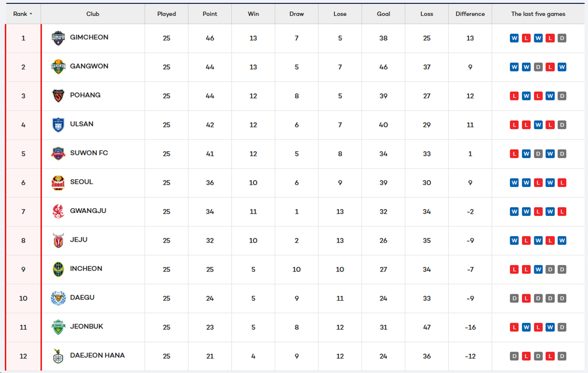Open the JEJU club name link

coord(79,240)
